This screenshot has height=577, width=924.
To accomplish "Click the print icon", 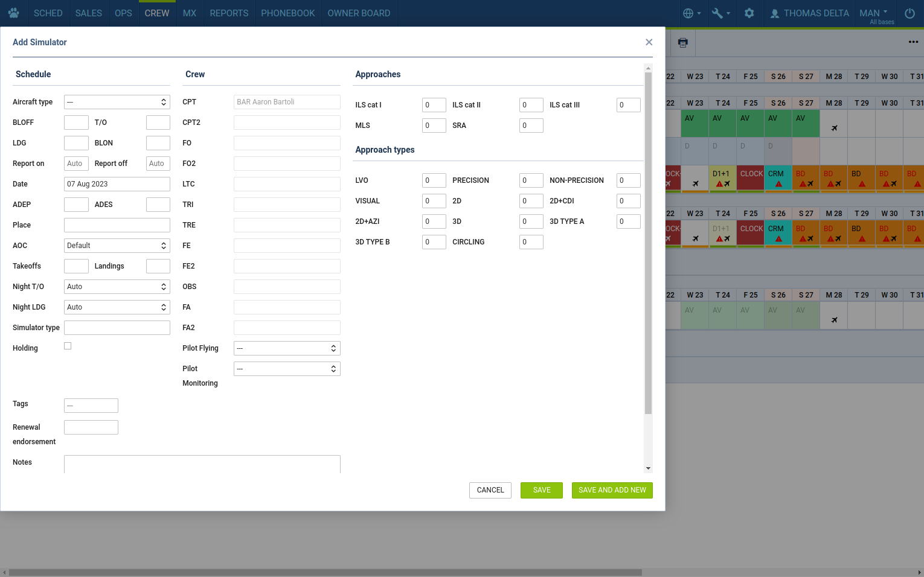I will tap(682, 42).
